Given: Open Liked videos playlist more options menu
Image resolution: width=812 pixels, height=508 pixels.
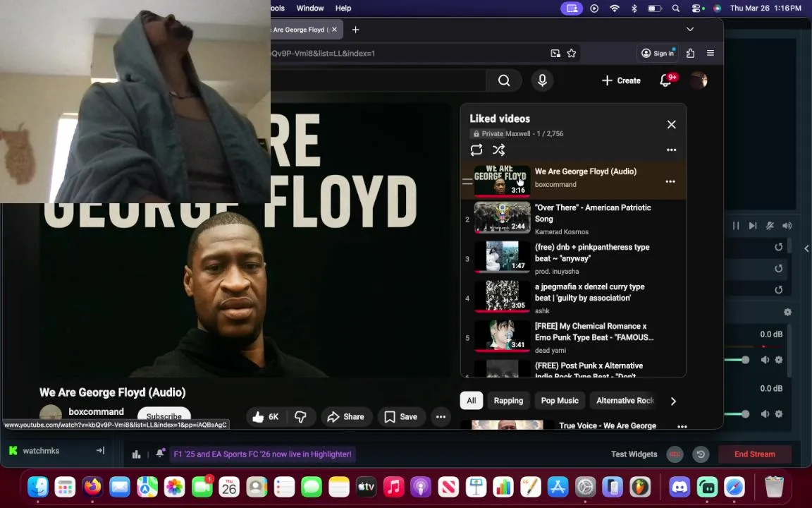Looking at the screenshot, I should (x=671, y=150).
